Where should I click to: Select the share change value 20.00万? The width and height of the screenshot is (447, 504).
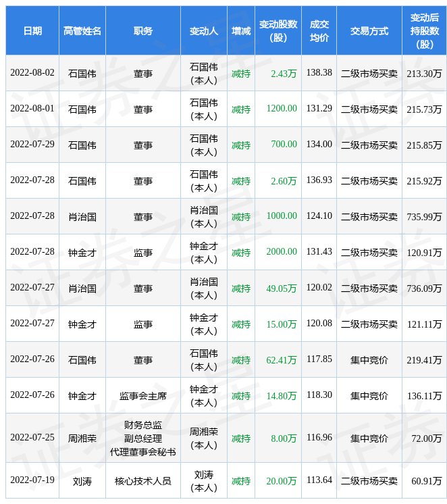pyautogui.click(x=282, y=481)
